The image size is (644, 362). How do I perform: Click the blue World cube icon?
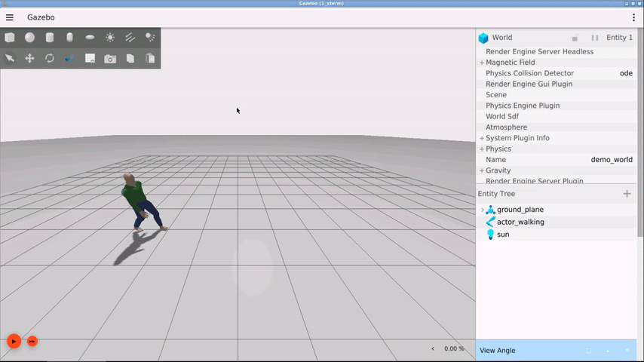pyautogui.click(x=483, y=38)
